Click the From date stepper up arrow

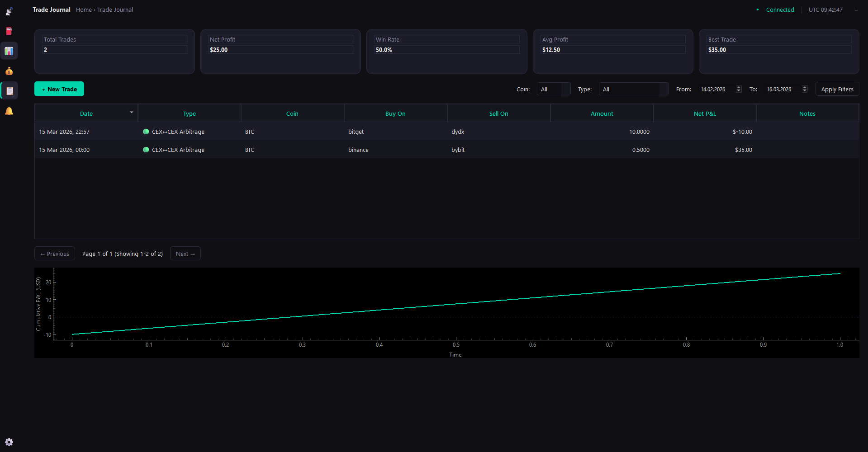pos(739,87)
